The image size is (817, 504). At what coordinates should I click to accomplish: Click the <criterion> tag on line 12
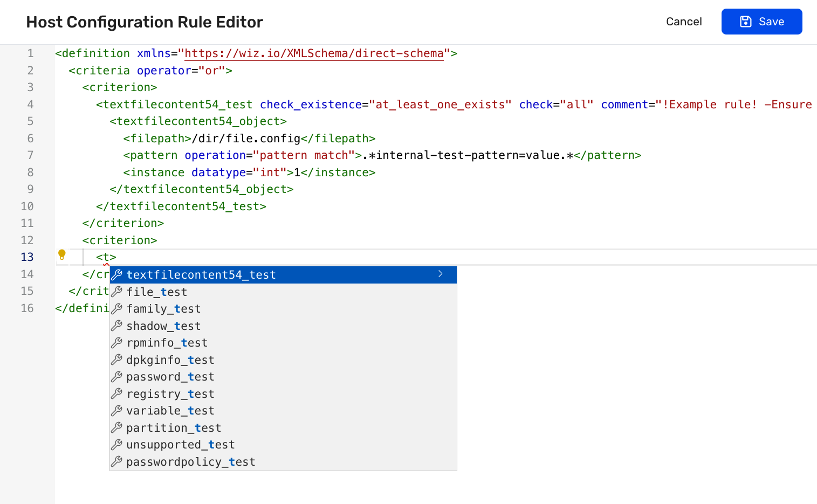click(x=120, y=240)
